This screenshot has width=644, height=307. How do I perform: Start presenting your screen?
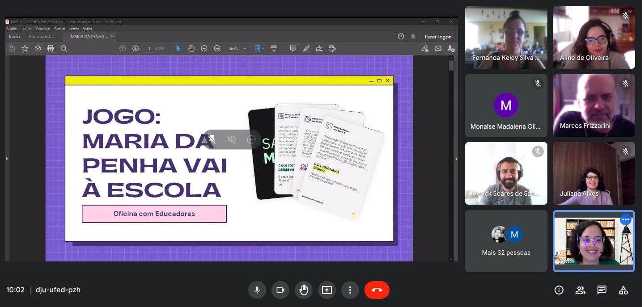[x=327, y=290]
